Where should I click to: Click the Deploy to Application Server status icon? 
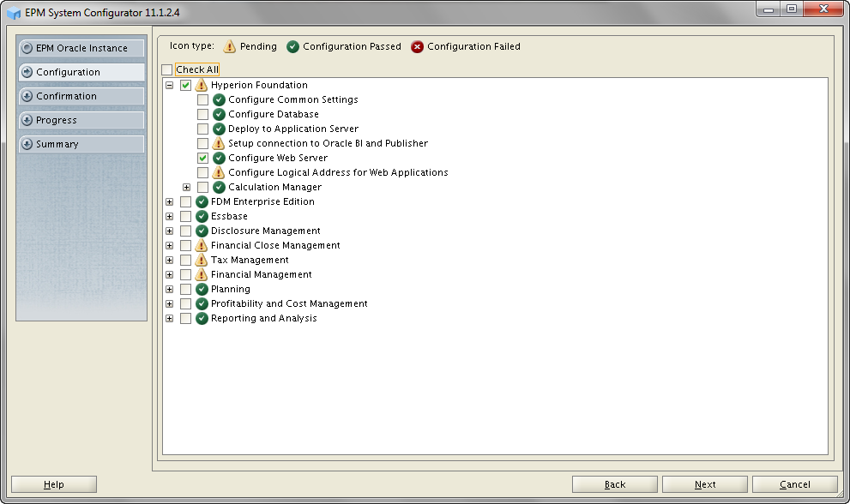pos(219,129)
